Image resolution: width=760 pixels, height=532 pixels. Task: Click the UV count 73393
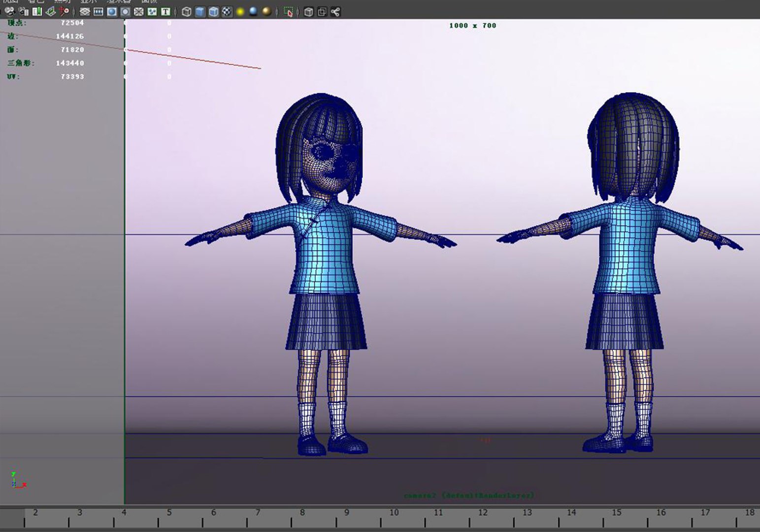[x=72, y=76]
